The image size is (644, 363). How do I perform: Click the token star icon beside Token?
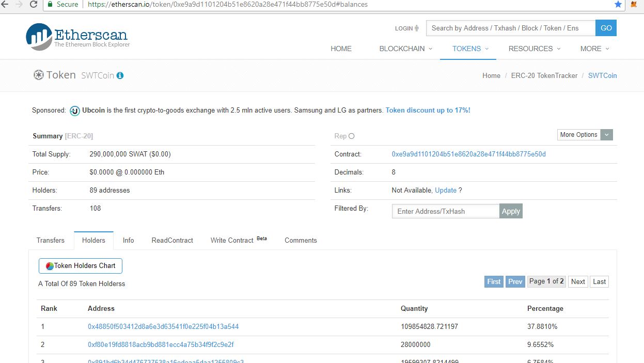38,75
